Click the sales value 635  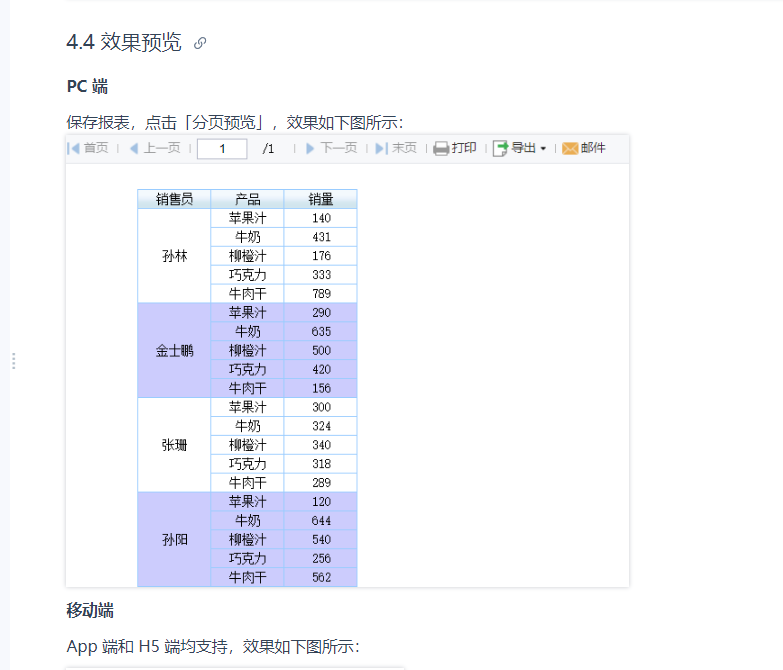321,332
